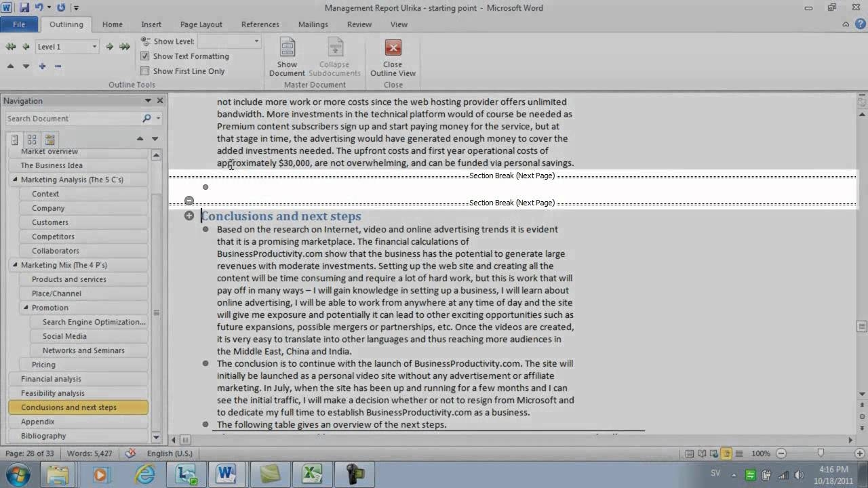Click the zoom in plus button
Viewport: 868px width, 488px height.
click(860, 453)
